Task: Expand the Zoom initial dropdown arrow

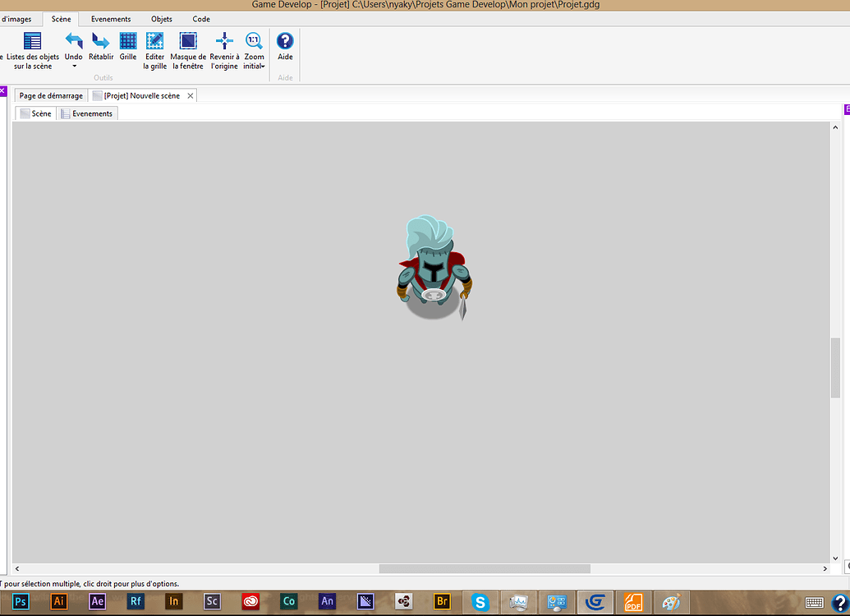Action: pyautogui.click(x=263, y=67)
